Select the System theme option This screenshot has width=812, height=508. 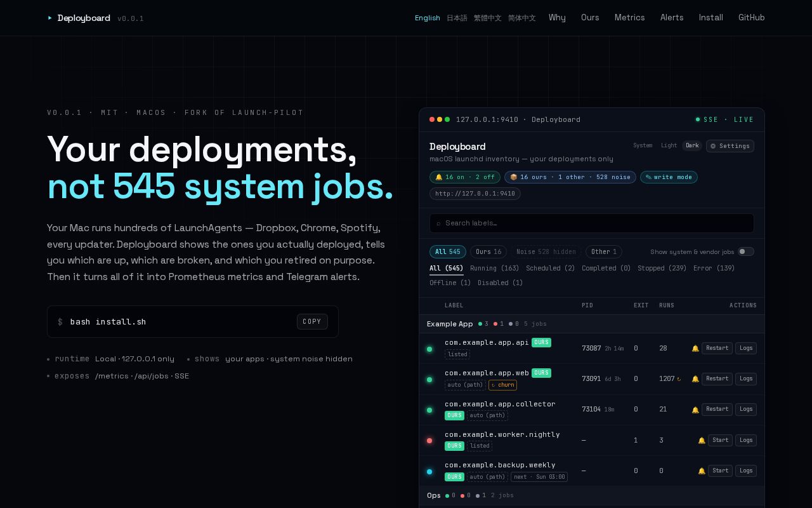pyautogui.click(x=643, y=145)
